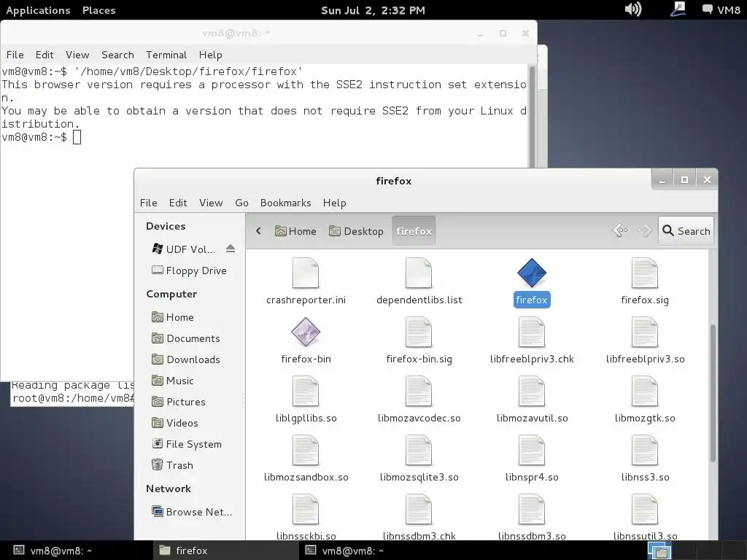Viewport: 747px width, 560px height.
Task: Open the Terminal menu in terminal window
Action: tap(166, 55)
